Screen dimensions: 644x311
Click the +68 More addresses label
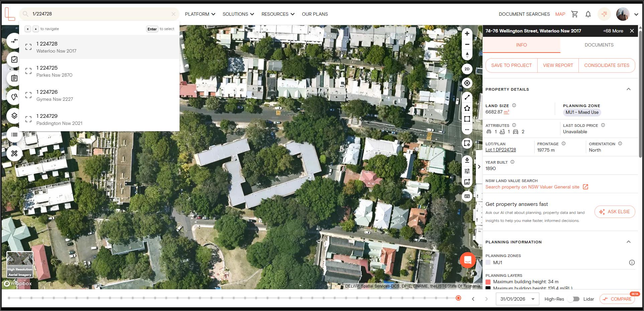point(613,31)
